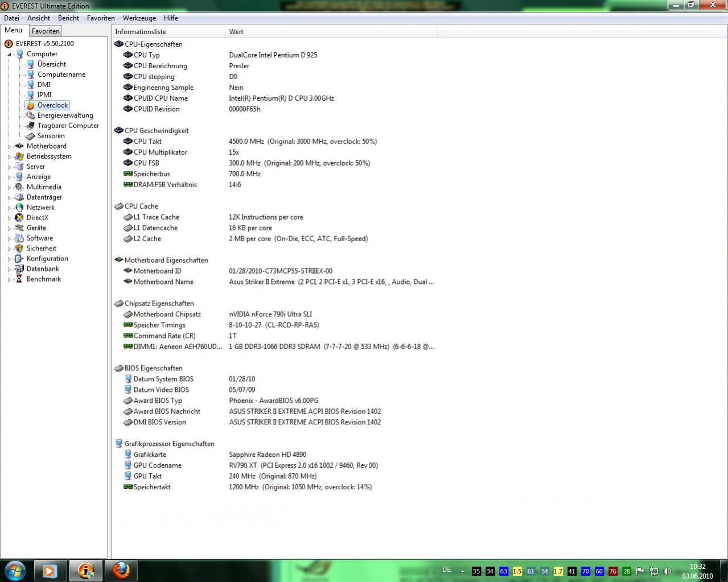
Task: Click the Benchmark hourglass icon
Action: click(x=19, y=279)
